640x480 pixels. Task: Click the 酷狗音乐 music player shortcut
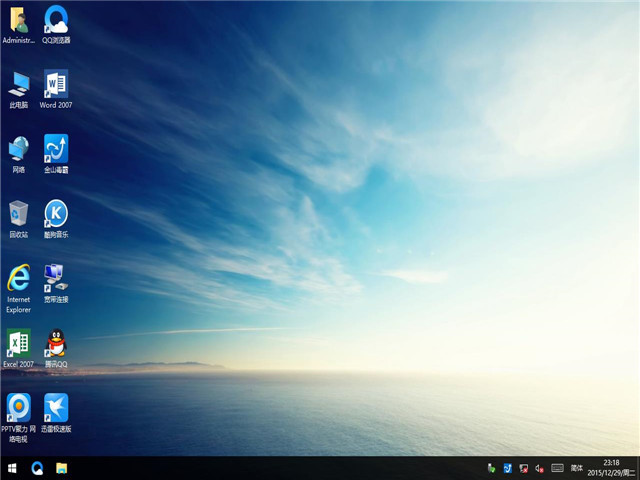56,213
